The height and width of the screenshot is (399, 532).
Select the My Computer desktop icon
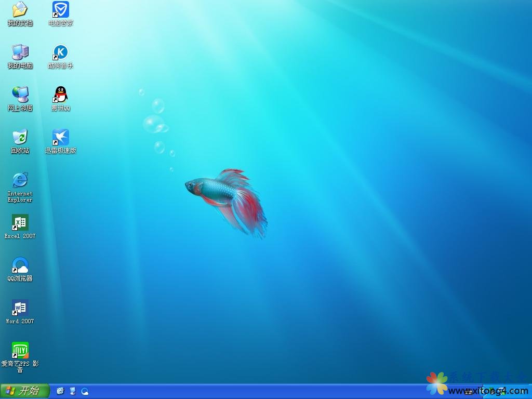[x=20, y=52]
